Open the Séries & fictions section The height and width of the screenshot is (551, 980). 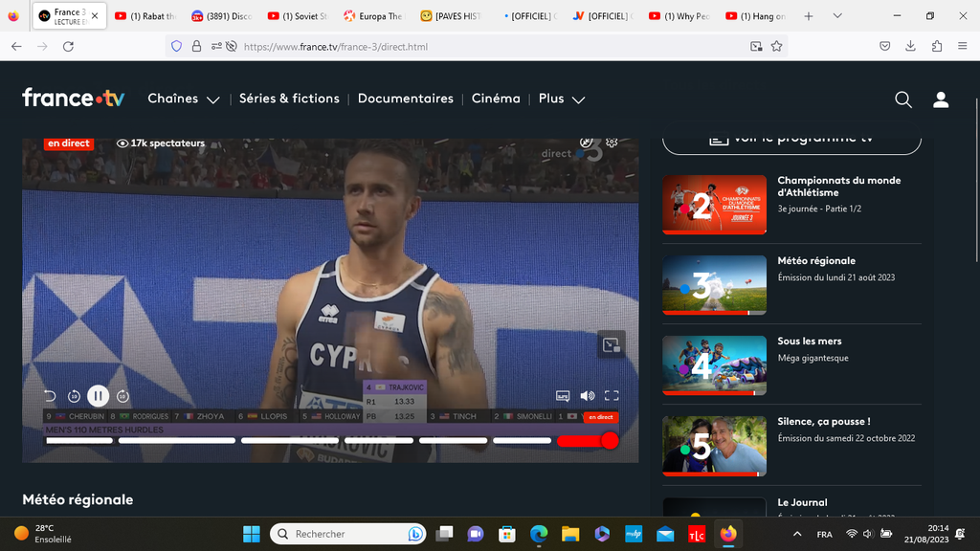click(289, 99)
